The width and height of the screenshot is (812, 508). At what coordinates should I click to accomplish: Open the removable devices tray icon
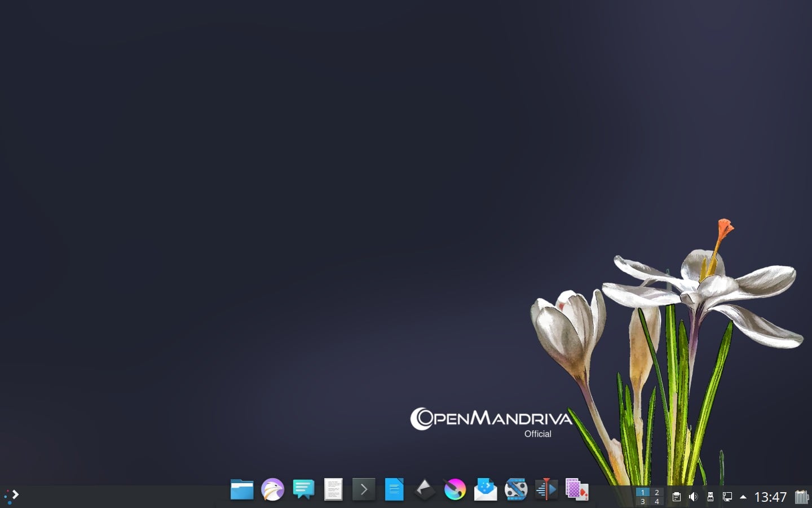click(x=710, y=497)
